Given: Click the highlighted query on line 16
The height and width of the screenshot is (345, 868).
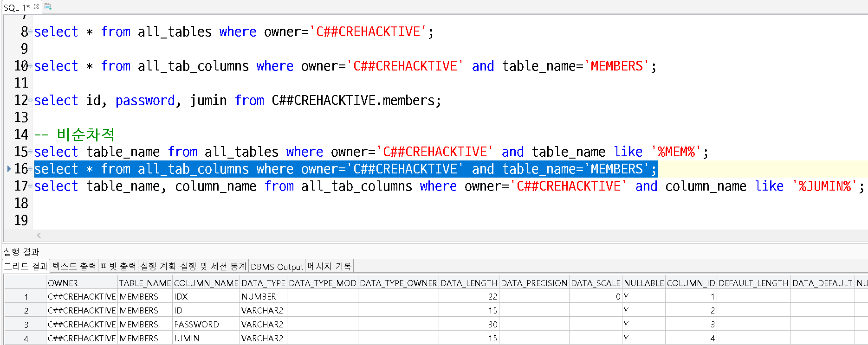Looking at the screenshot, I should tap(346, 169).
